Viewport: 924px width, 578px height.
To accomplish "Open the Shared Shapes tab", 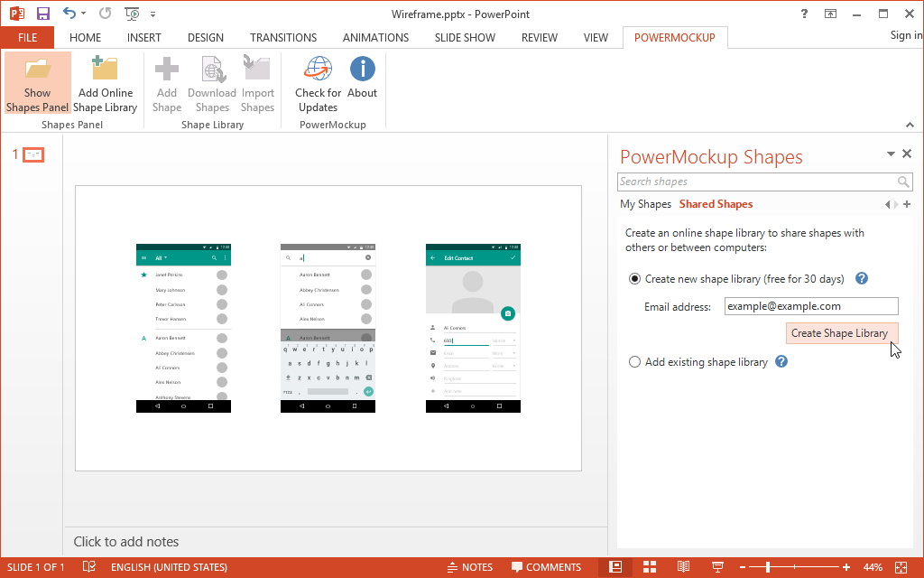I will point(716,203).
